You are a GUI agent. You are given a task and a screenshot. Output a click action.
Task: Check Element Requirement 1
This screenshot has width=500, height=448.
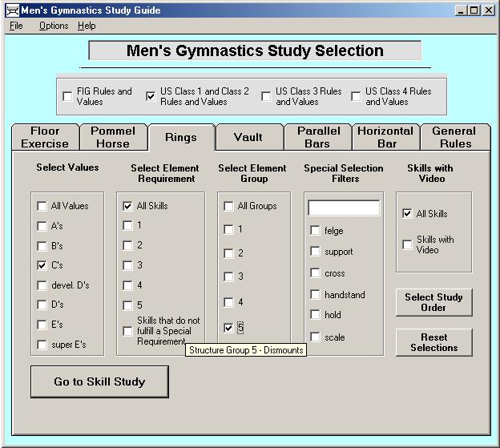click(127, 225)
